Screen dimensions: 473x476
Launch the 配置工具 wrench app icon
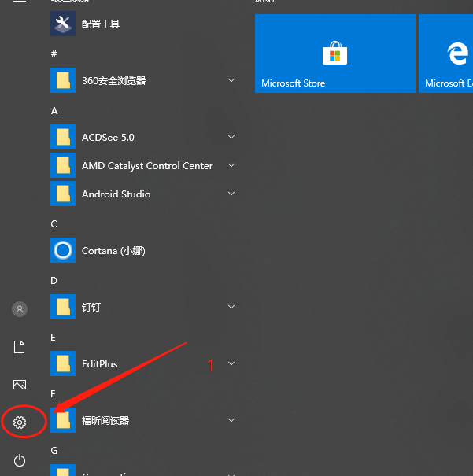pos(63,24)
